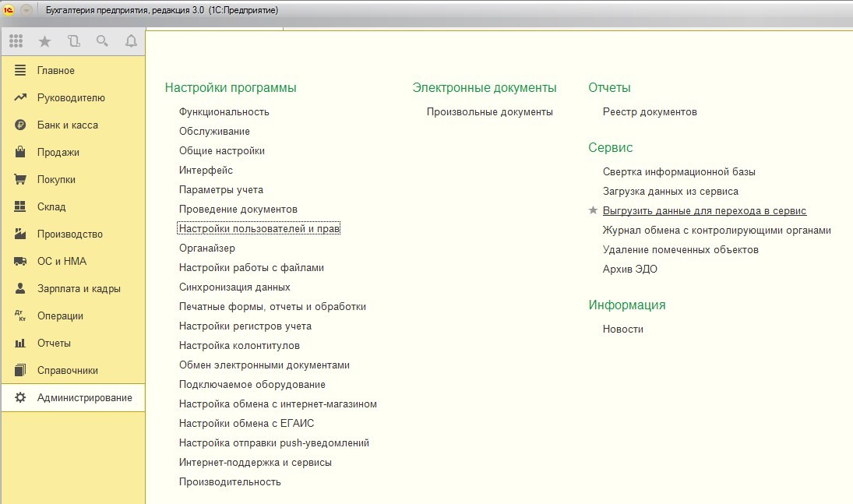Click the ОС и НМА truck icon
The image size is (853, 504).
20,261
